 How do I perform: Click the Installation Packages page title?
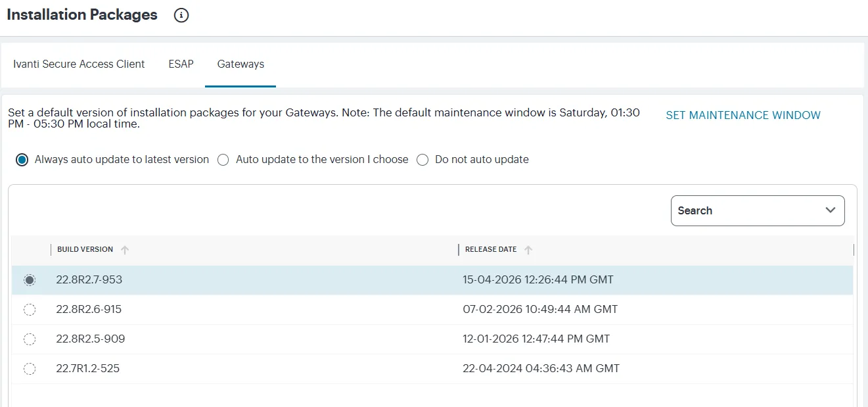[x=82, y=15]
